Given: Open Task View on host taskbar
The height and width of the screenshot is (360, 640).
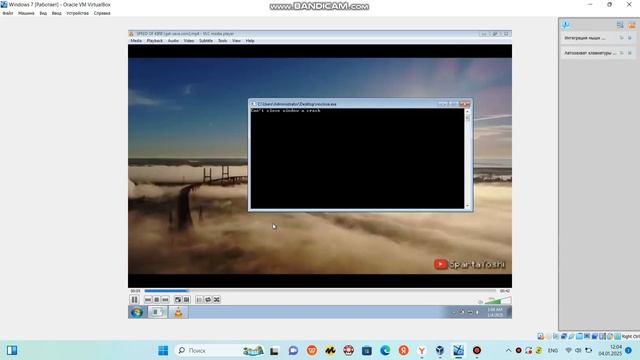Looking at the screenshot, I should [x=274, y=351].
